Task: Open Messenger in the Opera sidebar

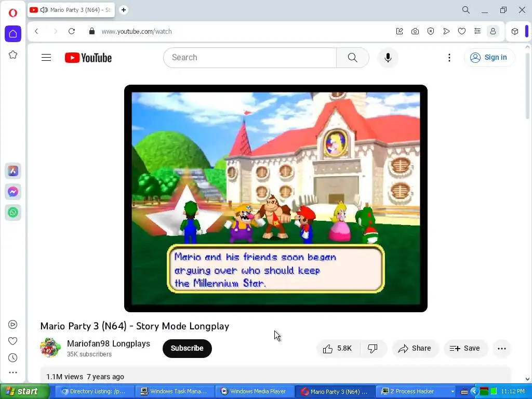Action: 13,192
